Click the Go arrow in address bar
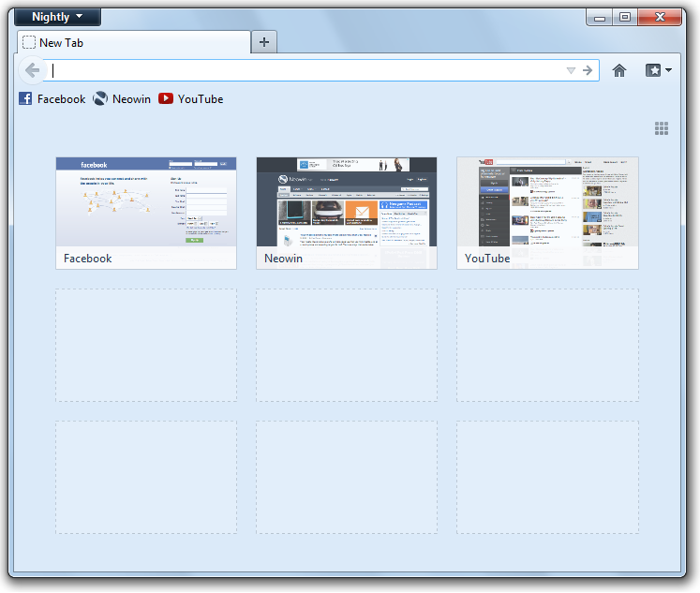This screenshot has height=593, width=700. pos(588,70)
